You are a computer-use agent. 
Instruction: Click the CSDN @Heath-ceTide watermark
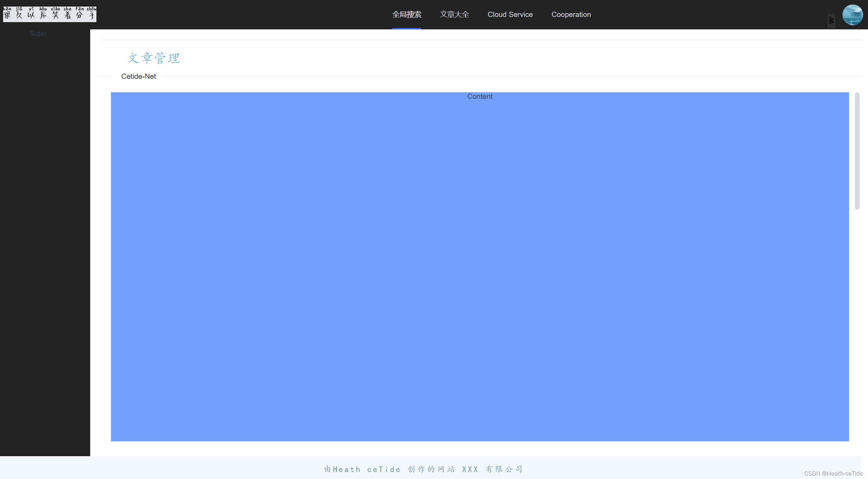click(833, 473)
